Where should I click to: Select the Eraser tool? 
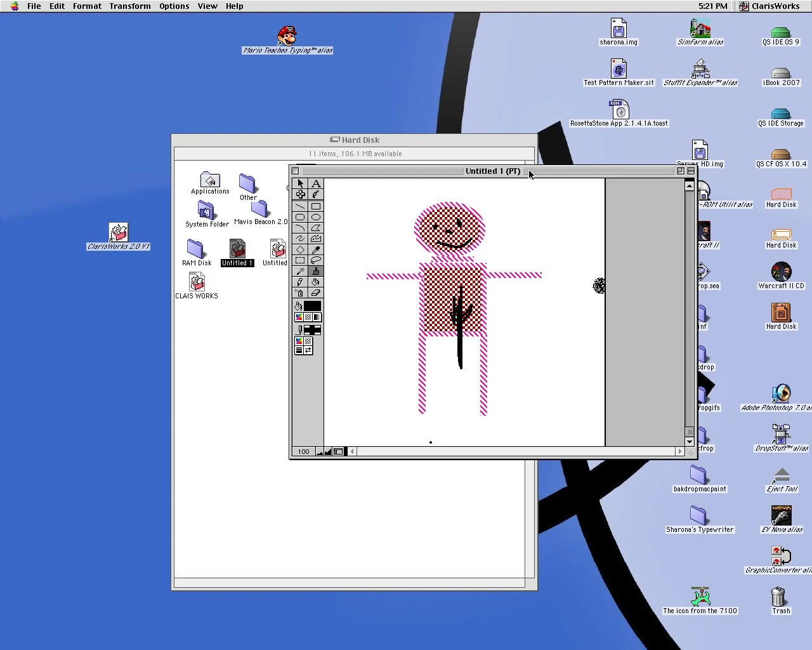(316, 293)
